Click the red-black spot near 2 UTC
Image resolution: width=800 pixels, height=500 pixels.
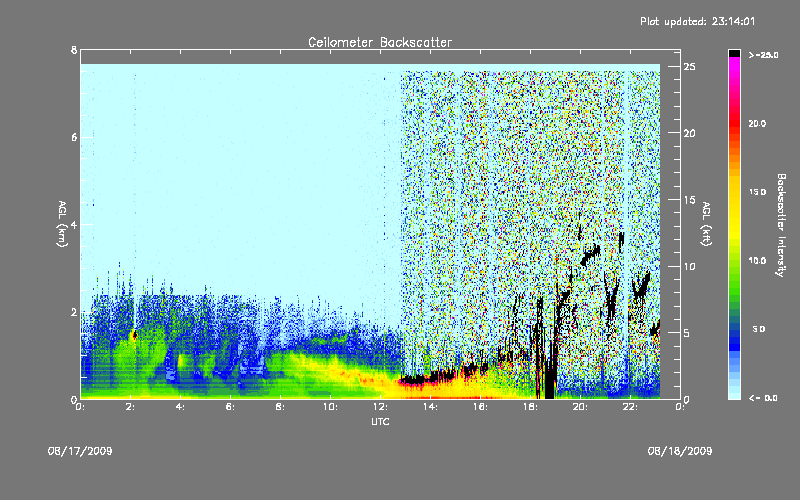pos(134,335)
